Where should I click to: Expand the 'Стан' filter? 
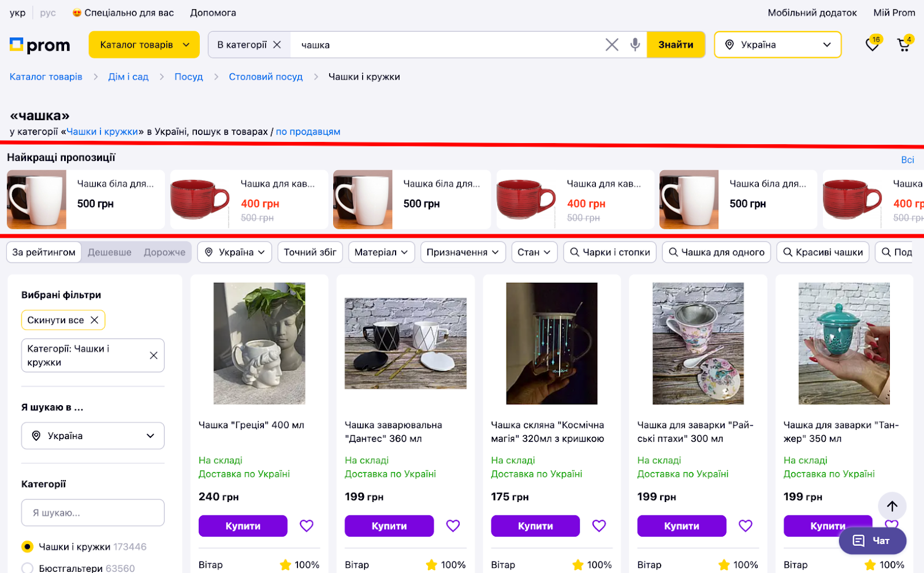(x=534, y=252)
